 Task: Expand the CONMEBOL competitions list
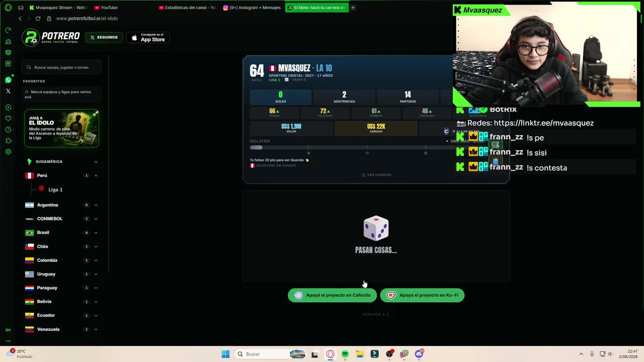96,219
